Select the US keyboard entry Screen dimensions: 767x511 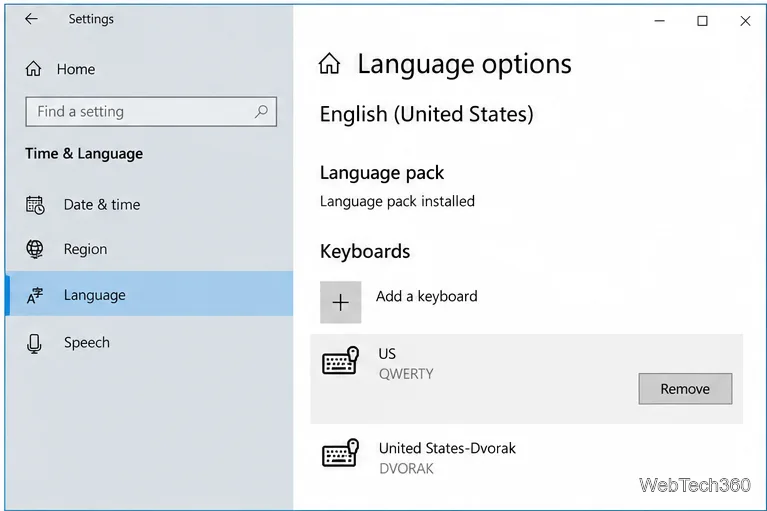[526, 379]
